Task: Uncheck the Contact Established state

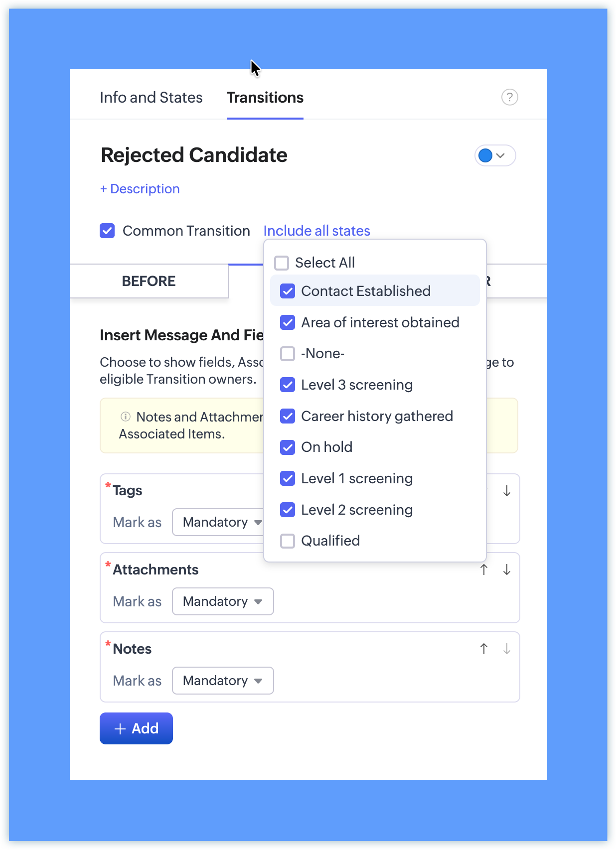Action: 288,291
